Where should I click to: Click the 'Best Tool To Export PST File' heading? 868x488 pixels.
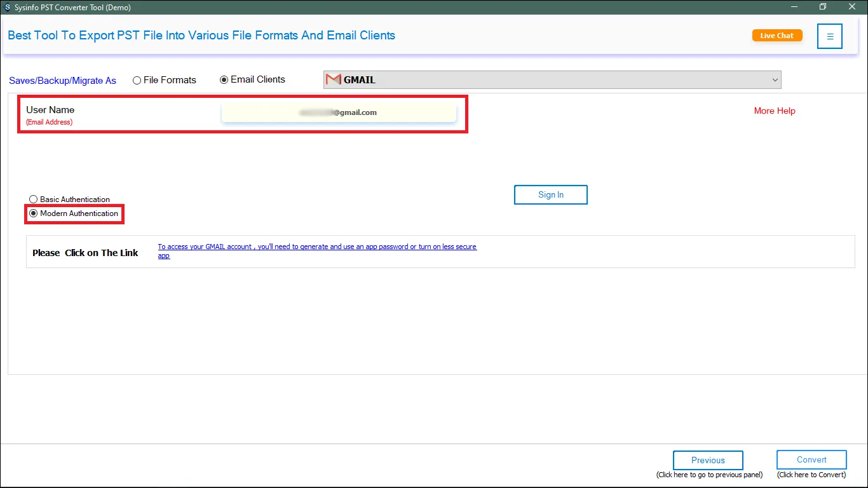tap(201, 36)
